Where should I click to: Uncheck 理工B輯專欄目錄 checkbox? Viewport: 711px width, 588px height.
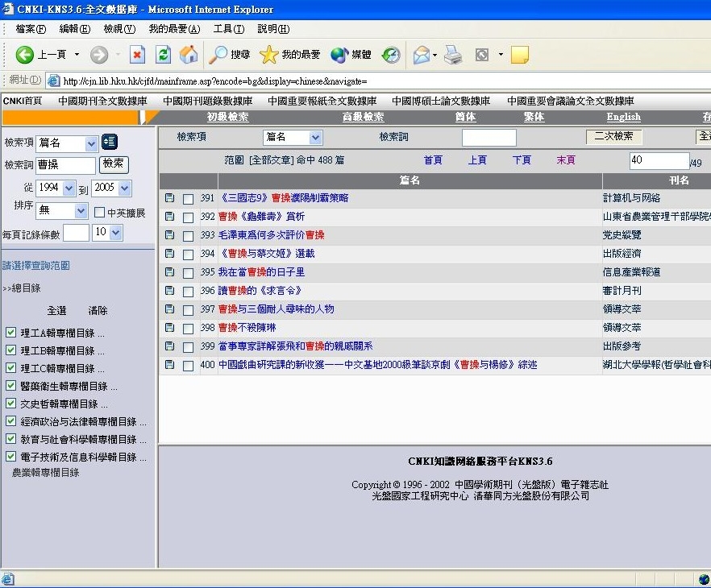[x=11, y=350]
